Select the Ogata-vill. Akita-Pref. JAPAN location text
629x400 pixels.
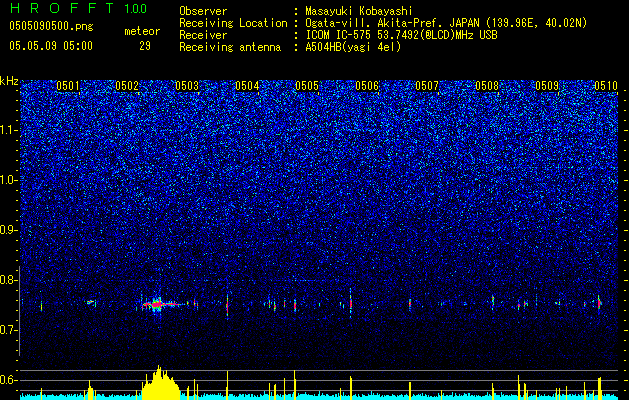coord(446,23)
